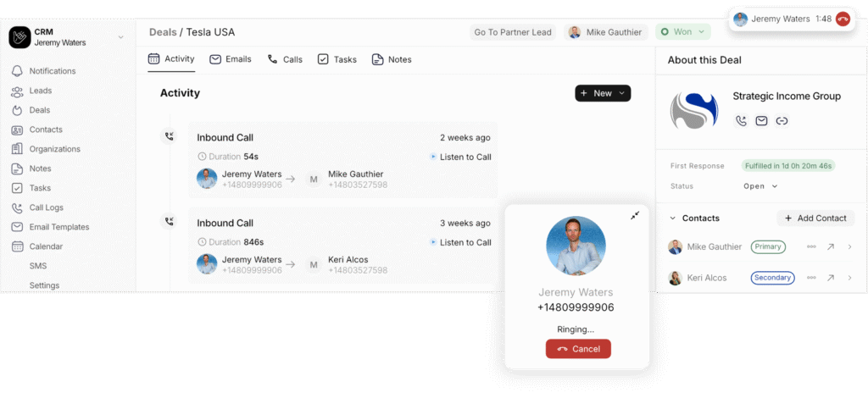Click Add Contact button
Viewport: 868px width, 398px height.
[x=815, y=218]
